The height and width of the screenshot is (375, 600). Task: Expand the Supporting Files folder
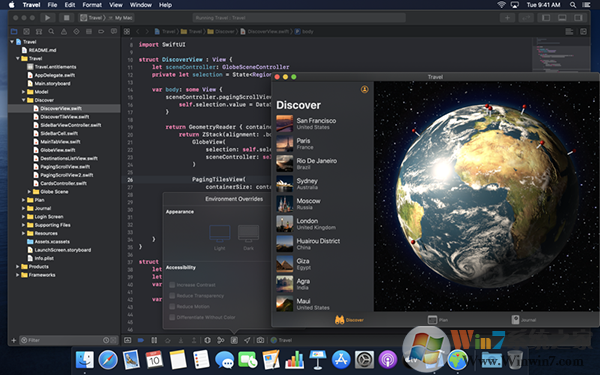click(x=23, y=225)
